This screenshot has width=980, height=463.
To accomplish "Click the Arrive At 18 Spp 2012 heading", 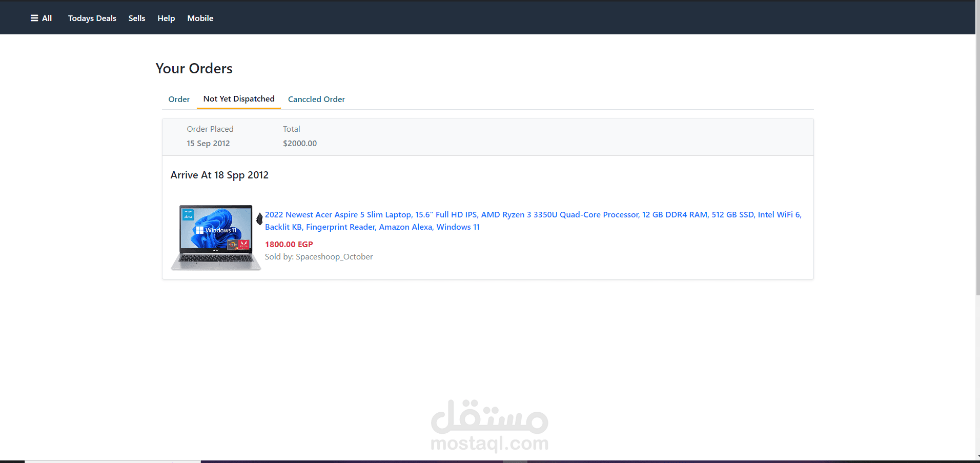I will 219,175.
